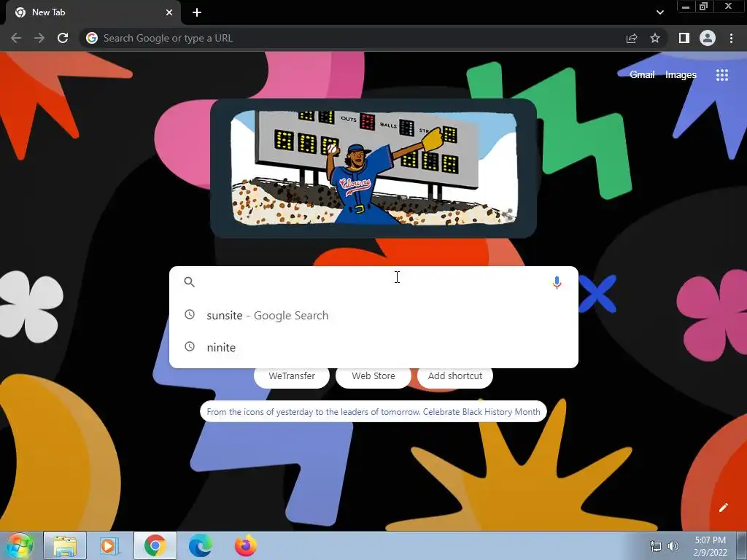Click the clock icon beside sunsite
This screenshot has width=747, height=560.
click(190, 315)
